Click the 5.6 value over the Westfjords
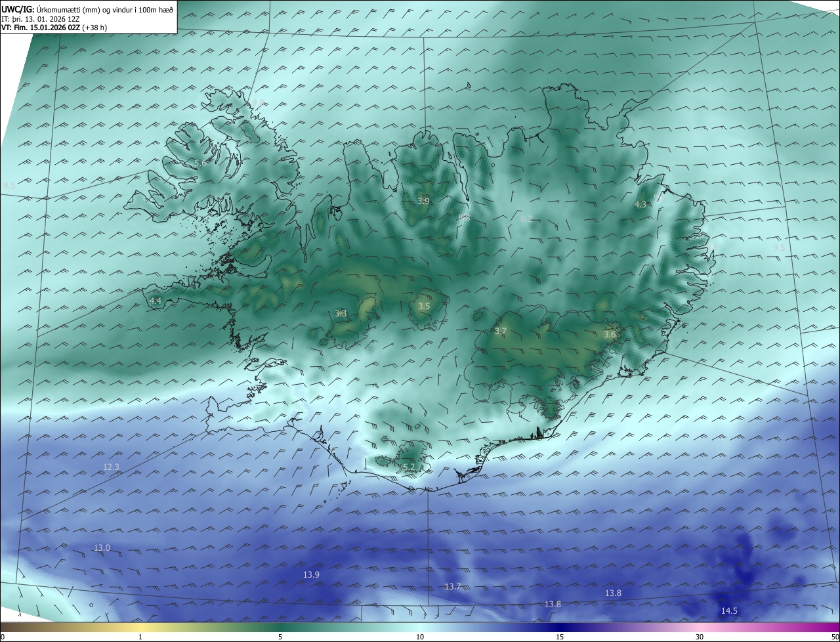This screenshot has width=840, height=642. [200, 163]
